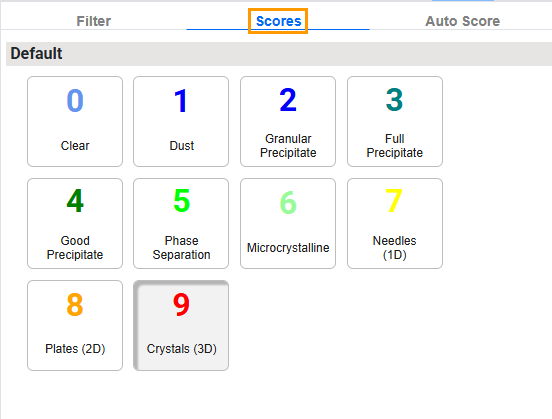The width and height of the screenshot is (552, 419).
Task: Click the orange number 8 icon
Action: (75, 305)
